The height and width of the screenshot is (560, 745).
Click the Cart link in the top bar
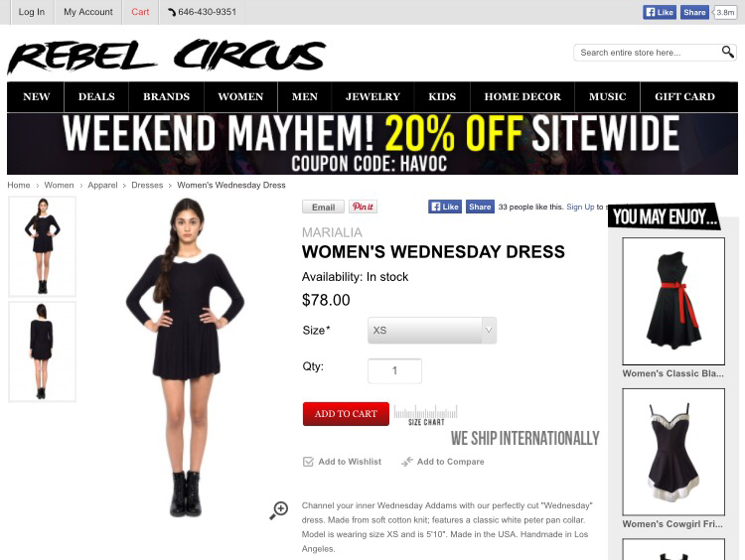click(140, 12)
